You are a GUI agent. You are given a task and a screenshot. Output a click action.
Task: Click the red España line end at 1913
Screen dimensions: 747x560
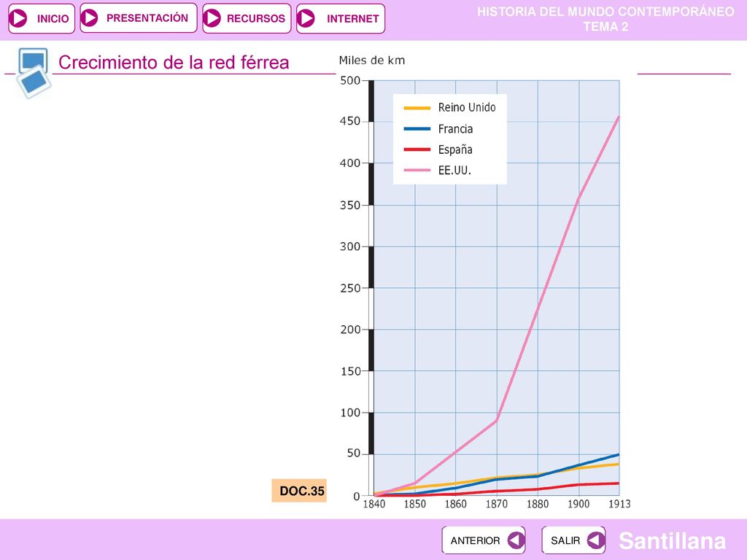pos(617,483)
